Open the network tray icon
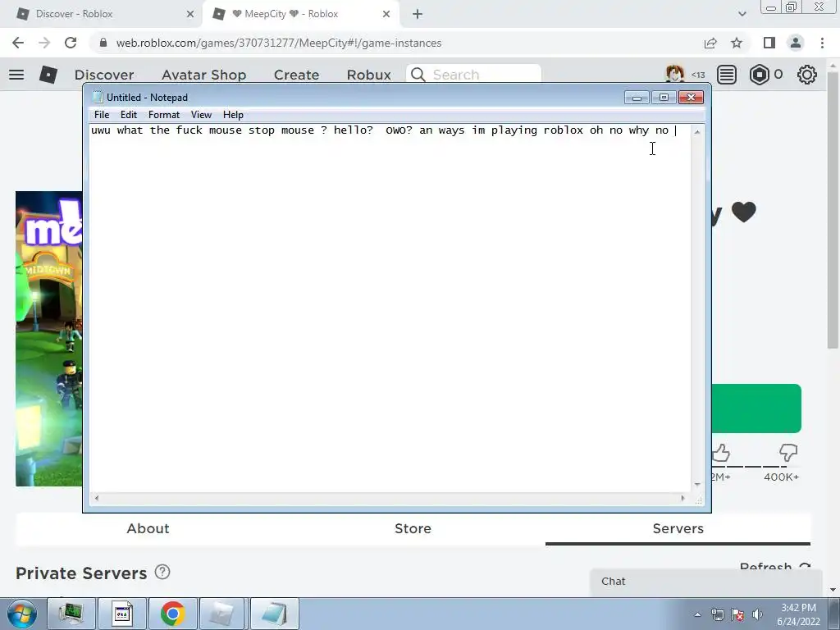This screenshot has height=630, width=840. pyautogui.click(x=717, y=614)
